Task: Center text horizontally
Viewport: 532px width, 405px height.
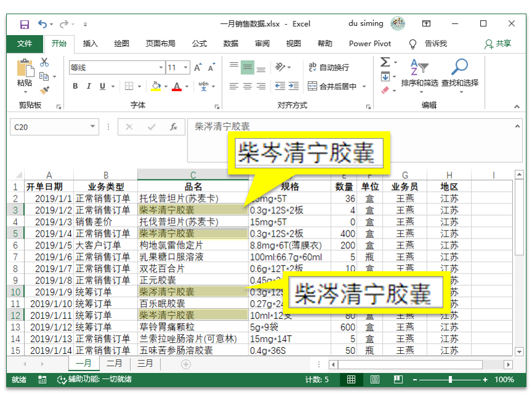Action: (247, 86)
